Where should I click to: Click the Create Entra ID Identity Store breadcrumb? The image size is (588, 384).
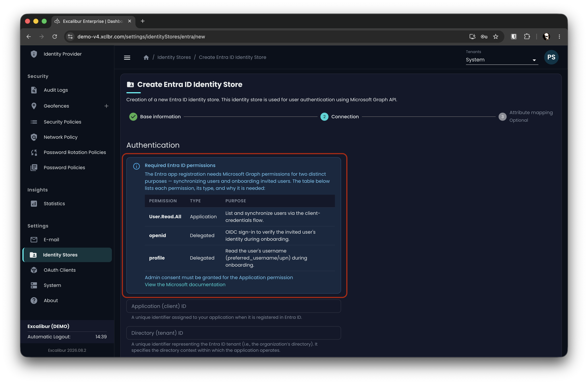[232, 57]
